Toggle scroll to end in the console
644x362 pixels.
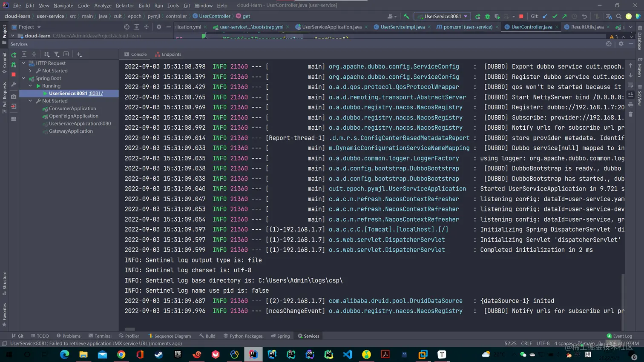[631, 95]
